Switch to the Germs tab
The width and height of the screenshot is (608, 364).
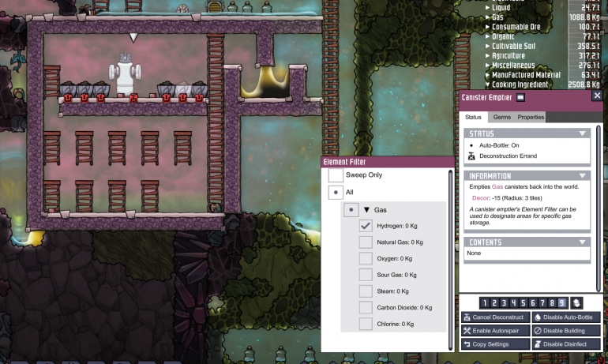point(502,117)
